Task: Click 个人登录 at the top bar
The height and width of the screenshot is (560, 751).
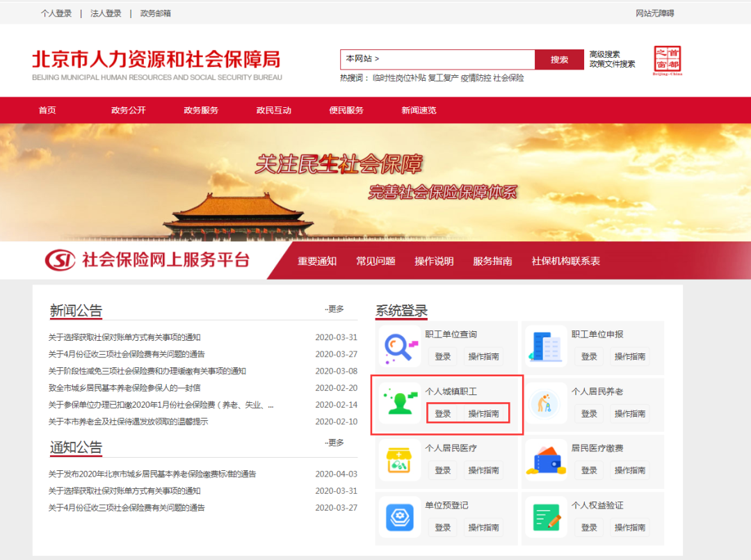Action: pyautogui.click(x=56, y=13)
